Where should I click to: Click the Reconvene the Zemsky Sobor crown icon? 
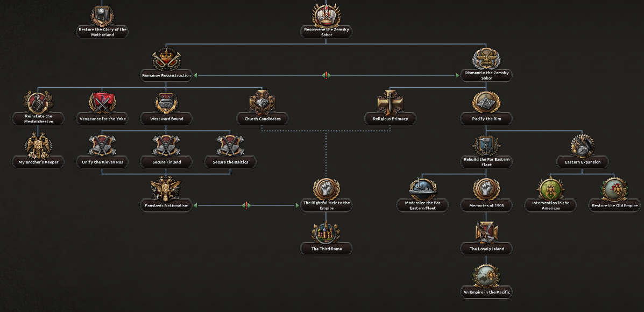point(327,14)
